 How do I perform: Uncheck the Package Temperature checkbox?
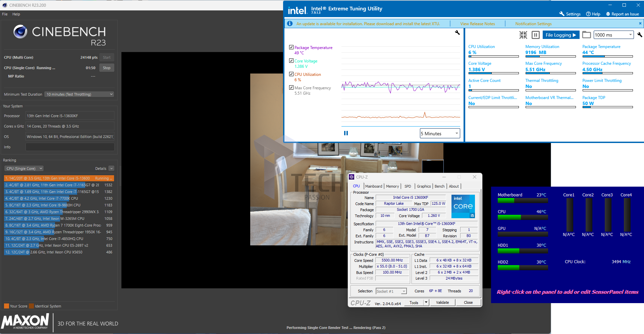[x=291, y=47]
